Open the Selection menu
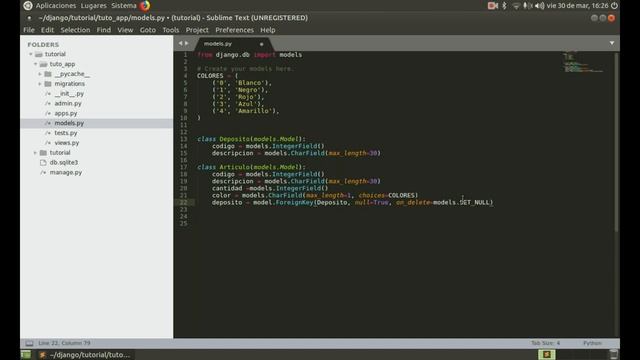This screenshot has height=360, width=640. tap(75, 30)
